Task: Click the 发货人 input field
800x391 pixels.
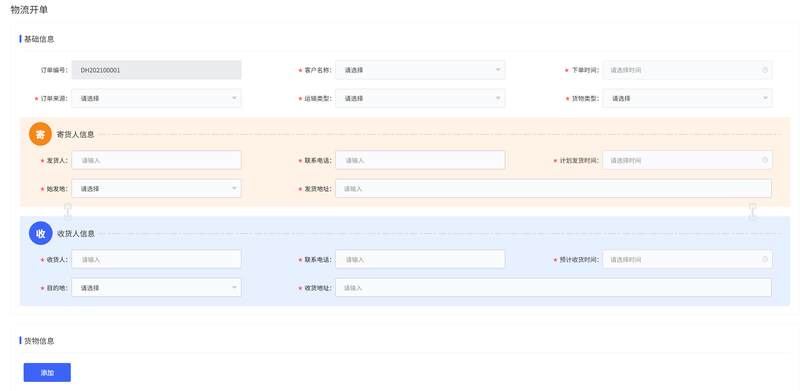Action: 156,160
